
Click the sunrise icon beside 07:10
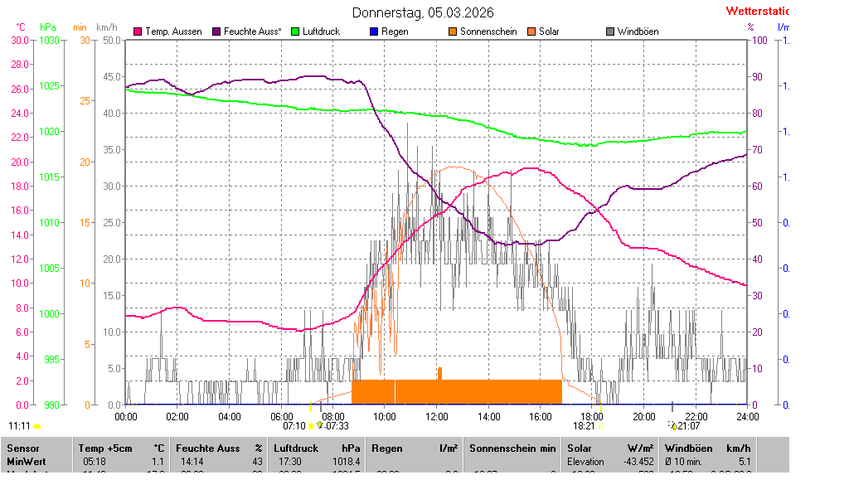312,426
